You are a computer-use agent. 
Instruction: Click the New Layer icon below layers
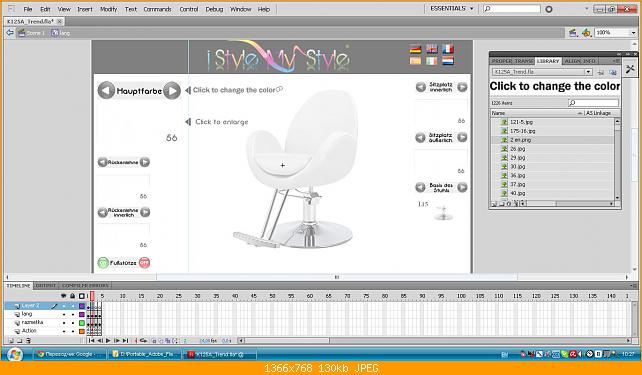click(x=11, y=340)
